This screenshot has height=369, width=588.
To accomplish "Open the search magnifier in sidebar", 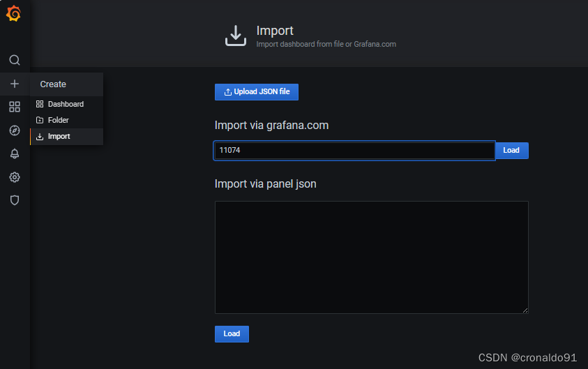I will point(15,60).
